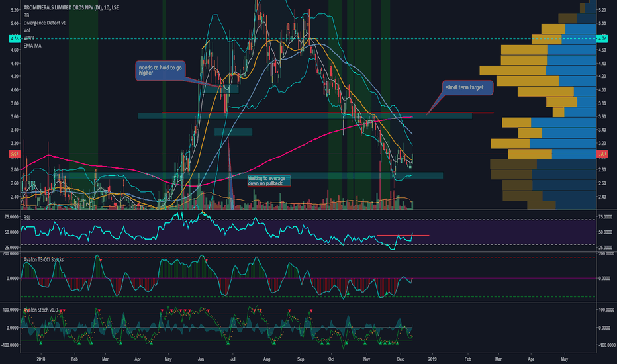Click the 75.0000 level on the right RSI axis

click(x=605, y=217)
